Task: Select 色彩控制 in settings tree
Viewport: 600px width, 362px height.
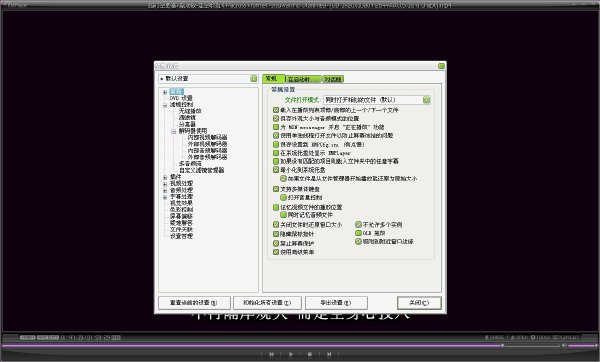Action: pyautogui.click(x=181, y=210)
